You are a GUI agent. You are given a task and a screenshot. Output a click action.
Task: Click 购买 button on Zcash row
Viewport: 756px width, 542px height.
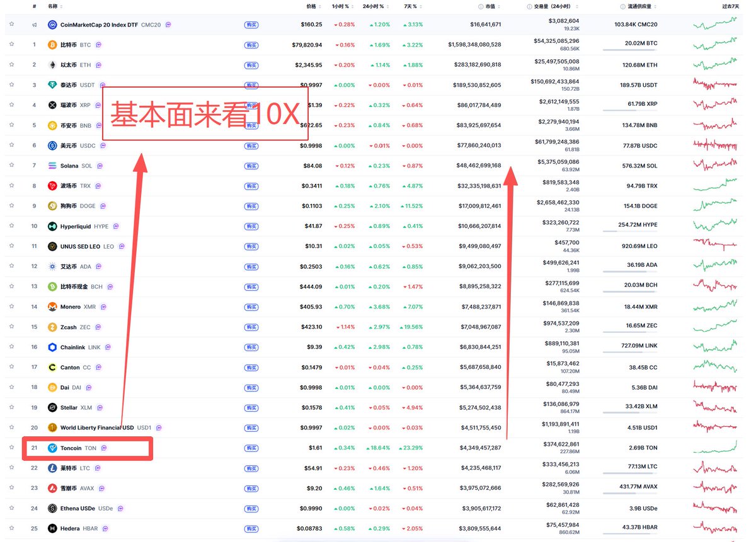click(x=251, y=327)
